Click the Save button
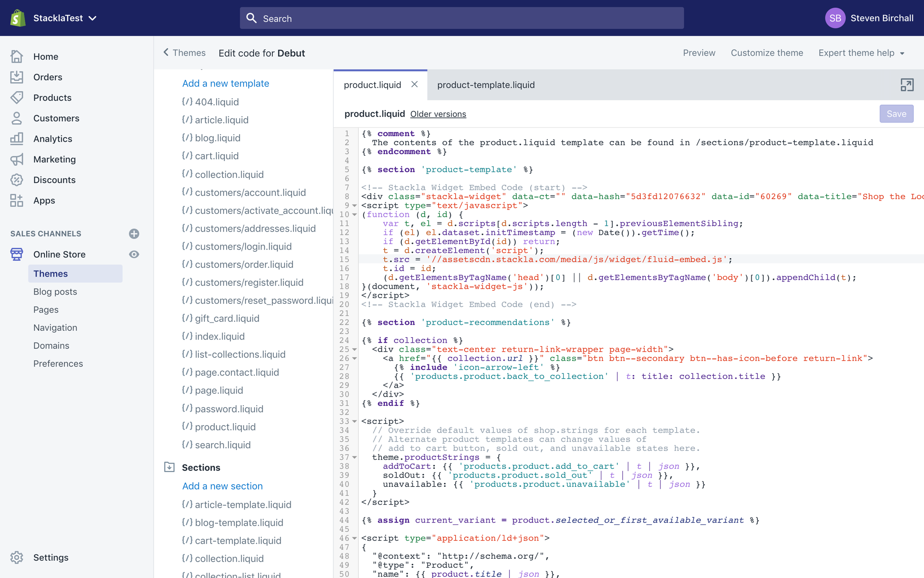 [896, 114]
